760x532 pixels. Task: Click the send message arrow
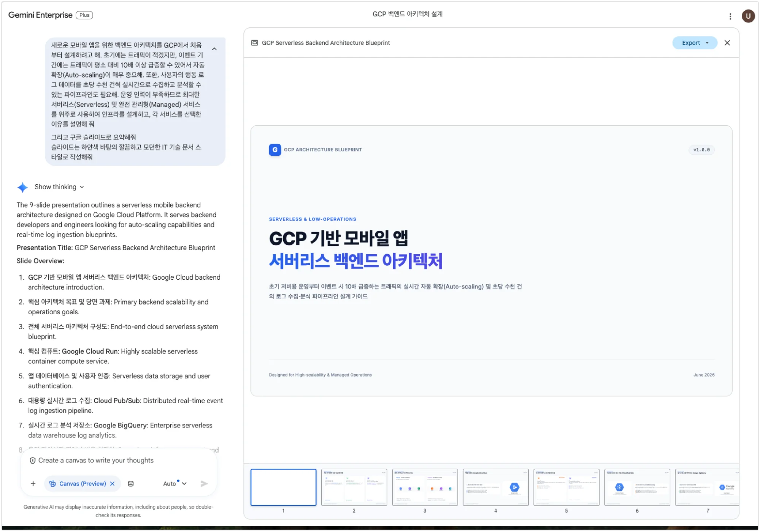click(x=204, y=483)
